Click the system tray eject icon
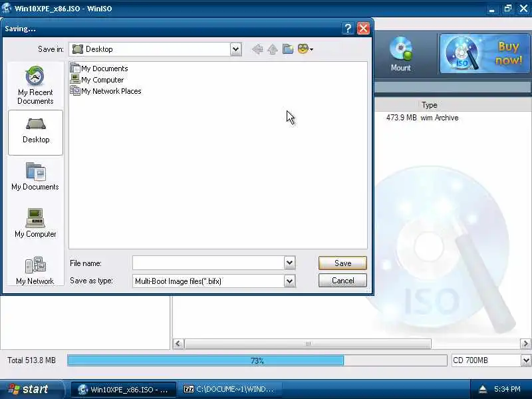 click(483, 389)
